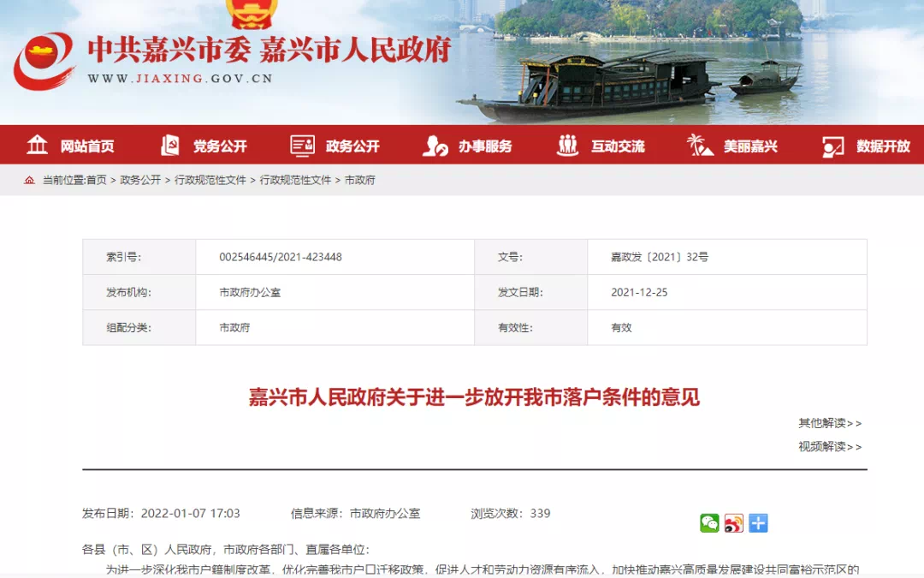Click the 有效 validity value
Screen dimensions: 924x578
pos(621,328)
